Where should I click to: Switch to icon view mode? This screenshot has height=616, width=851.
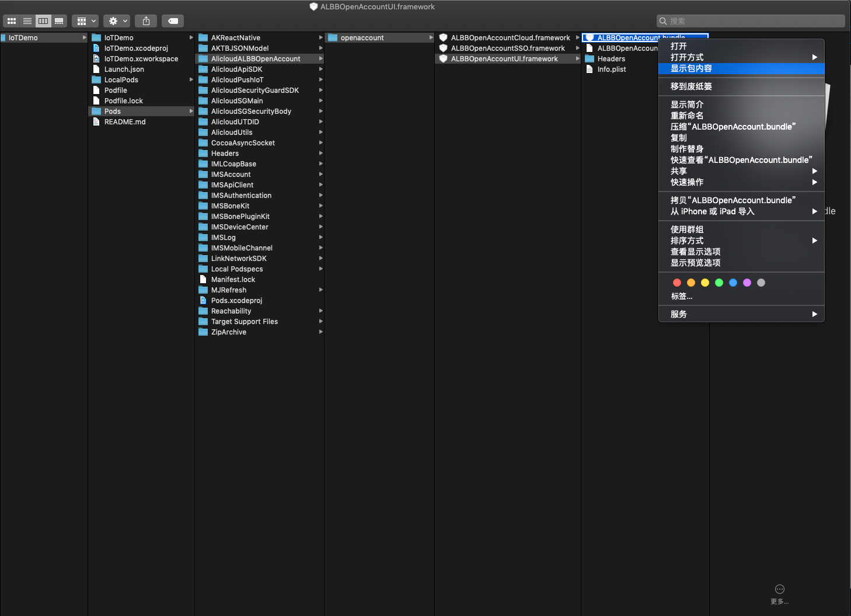(x=12, y=21)
